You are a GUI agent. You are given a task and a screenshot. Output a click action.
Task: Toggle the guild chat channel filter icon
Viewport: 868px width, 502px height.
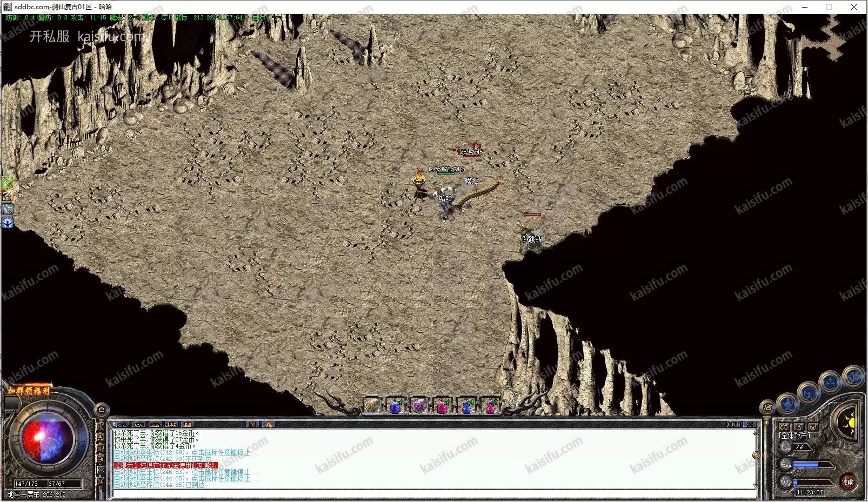tap(101, 449)
